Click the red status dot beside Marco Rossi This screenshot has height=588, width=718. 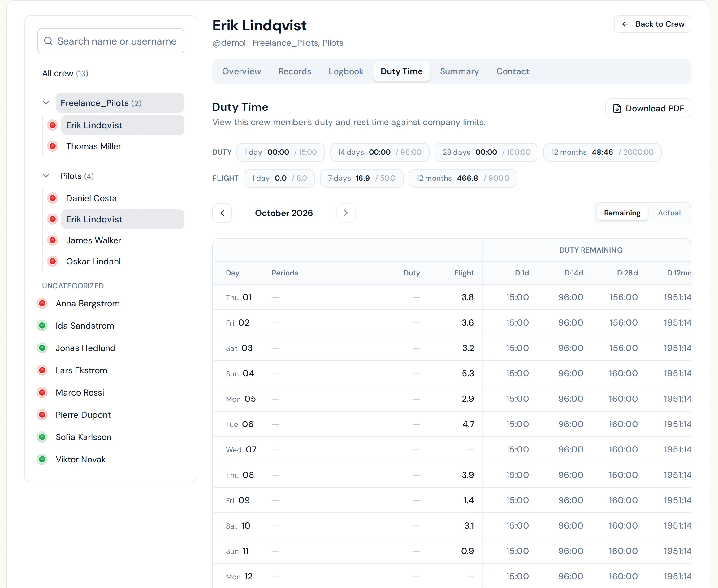(x=42, y=392)
